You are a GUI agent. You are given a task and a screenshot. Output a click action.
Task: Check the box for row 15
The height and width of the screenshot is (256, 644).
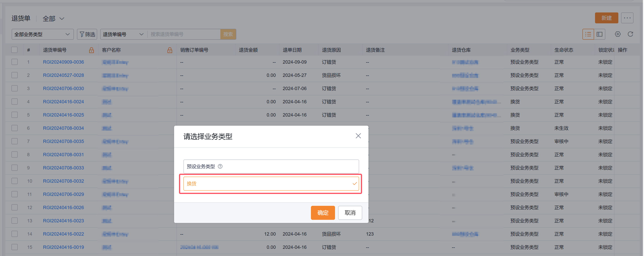pyautogui.click(x=15, y=247)
